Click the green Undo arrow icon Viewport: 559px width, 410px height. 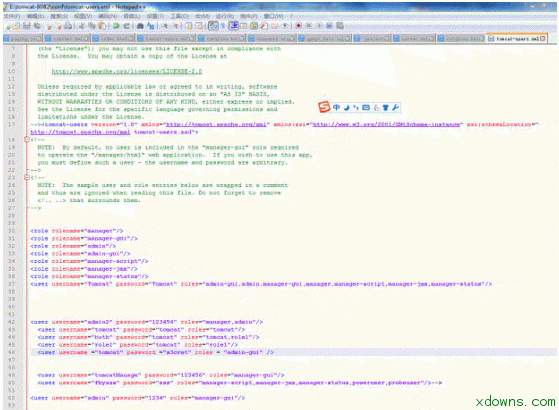116,26
